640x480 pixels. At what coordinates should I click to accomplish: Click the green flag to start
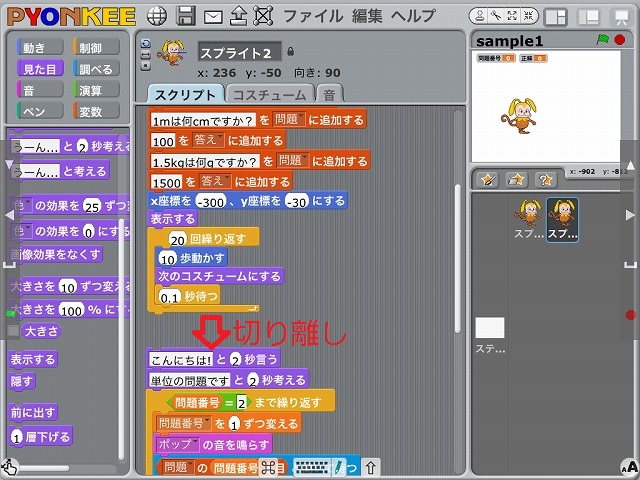[602, 40]
